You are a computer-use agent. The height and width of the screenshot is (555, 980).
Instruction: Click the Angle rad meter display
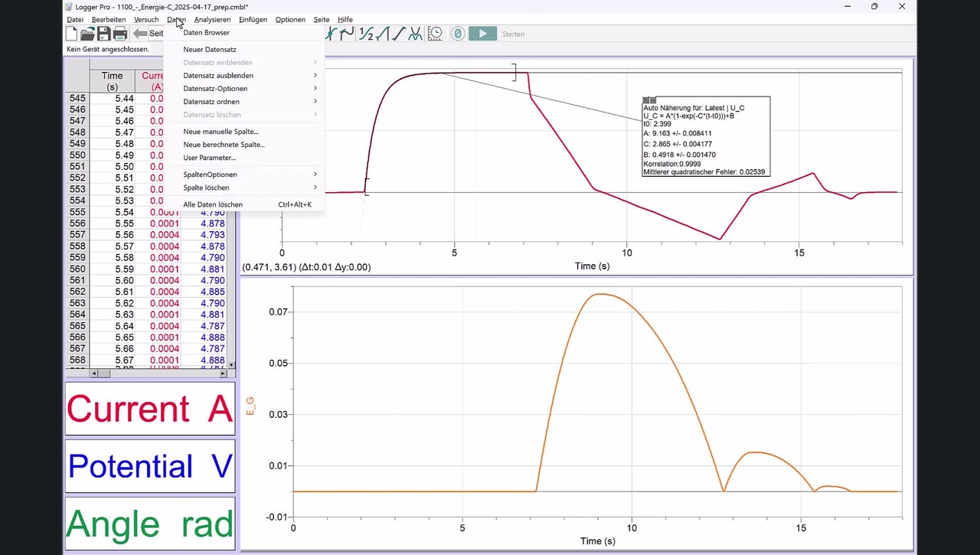point(150,524)
